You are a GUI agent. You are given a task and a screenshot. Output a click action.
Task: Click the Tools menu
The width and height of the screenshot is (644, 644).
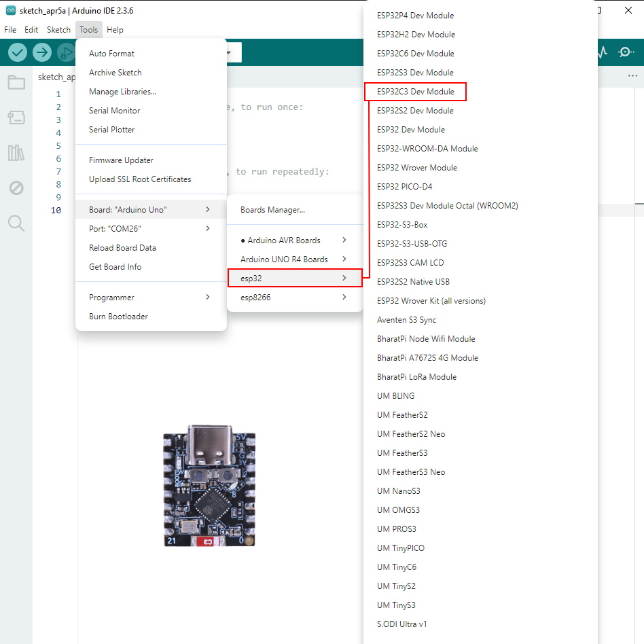point(89,30)
